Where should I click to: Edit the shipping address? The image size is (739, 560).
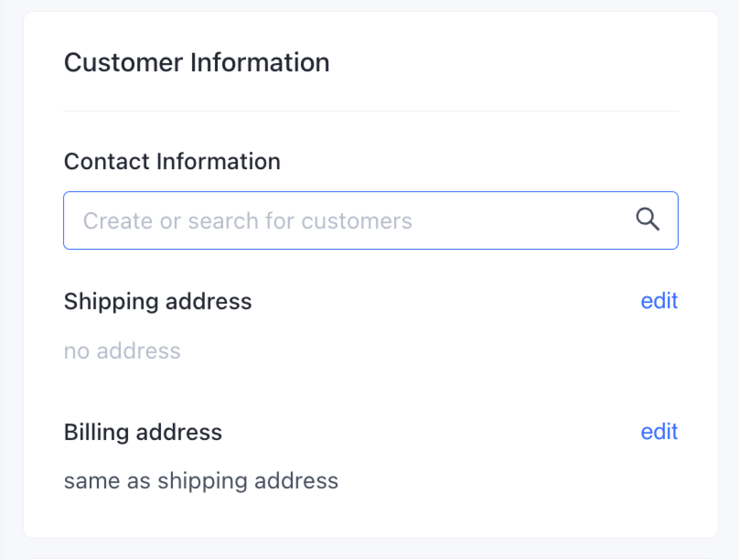[x=659, y=301]
